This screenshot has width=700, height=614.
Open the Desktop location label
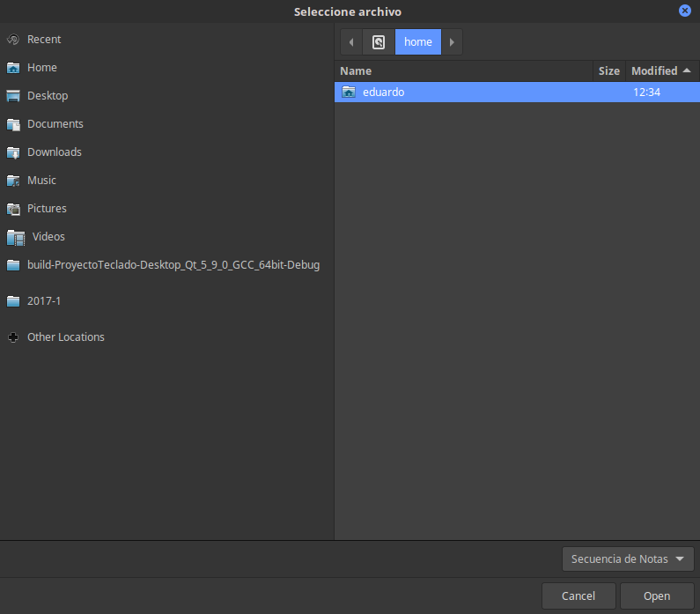[48, 95]
